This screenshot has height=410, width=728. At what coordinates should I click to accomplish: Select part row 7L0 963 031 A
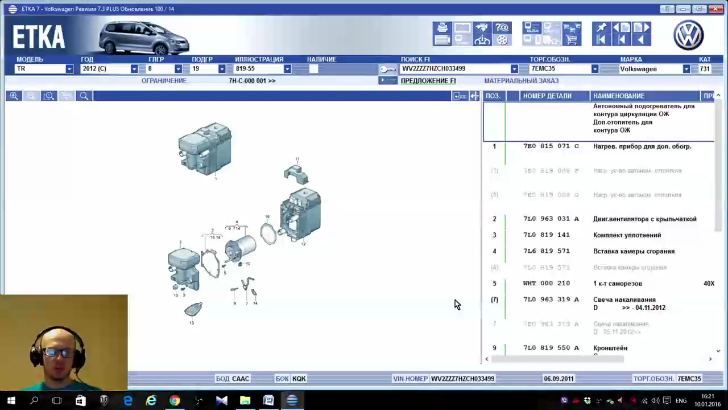tap(598, 219)
